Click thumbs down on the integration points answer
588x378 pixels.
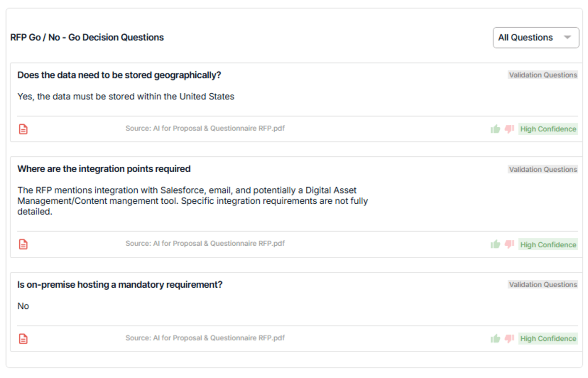(509, 244)
